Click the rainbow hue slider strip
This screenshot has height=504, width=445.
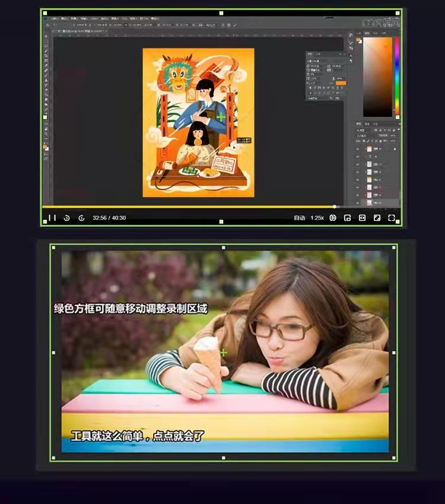click(x=397, y=76)
